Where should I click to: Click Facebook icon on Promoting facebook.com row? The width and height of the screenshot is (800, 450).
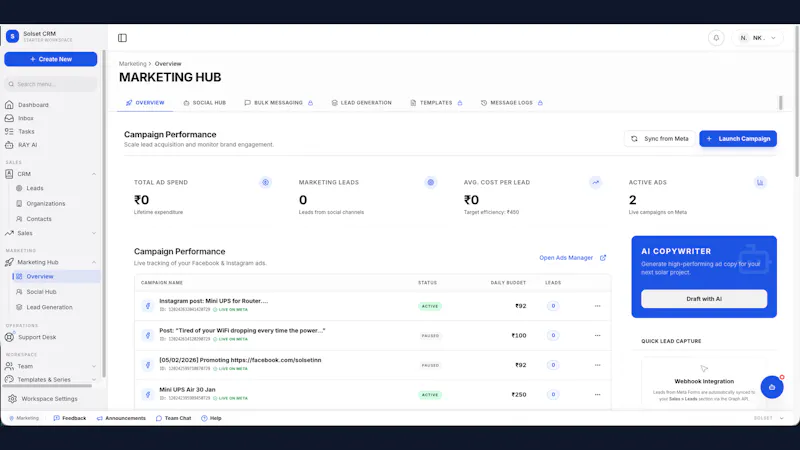pos(148,365)
